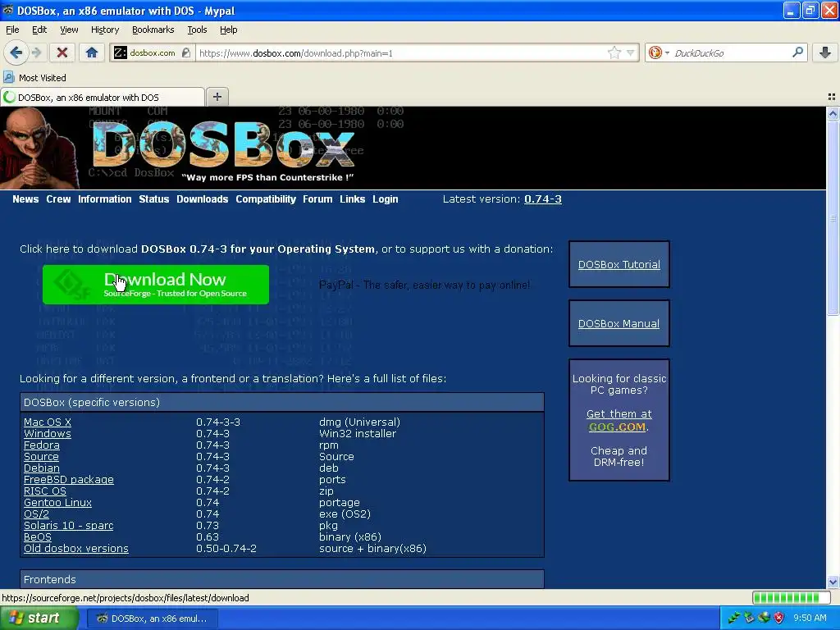Click the dosbox.com site identity icon
Screen dimensions: 840x630
coord(121,52)
